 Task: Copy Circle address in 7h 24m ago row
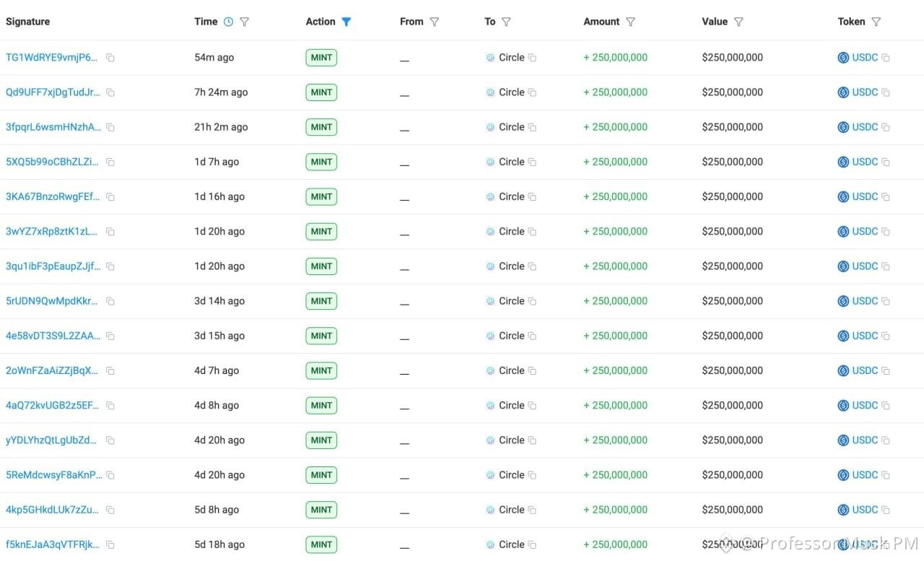tap(532, 92)
